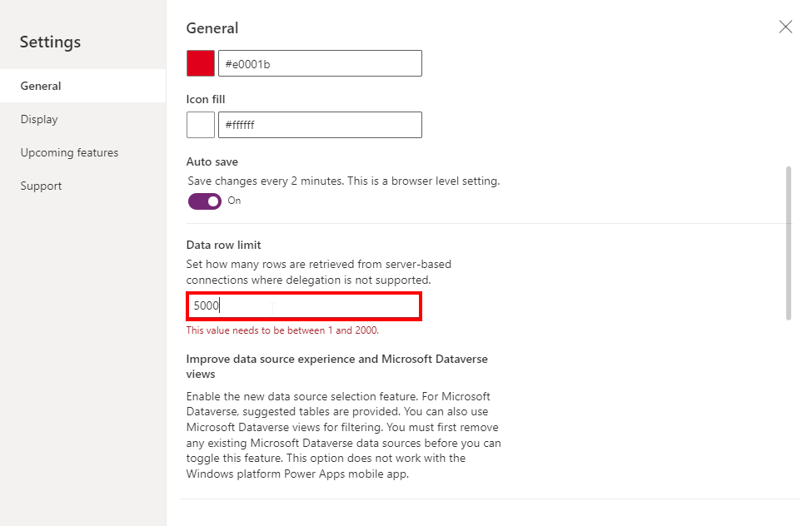Close the Settings dialog with the X
812x526 pixels.
tap(785, 27)
